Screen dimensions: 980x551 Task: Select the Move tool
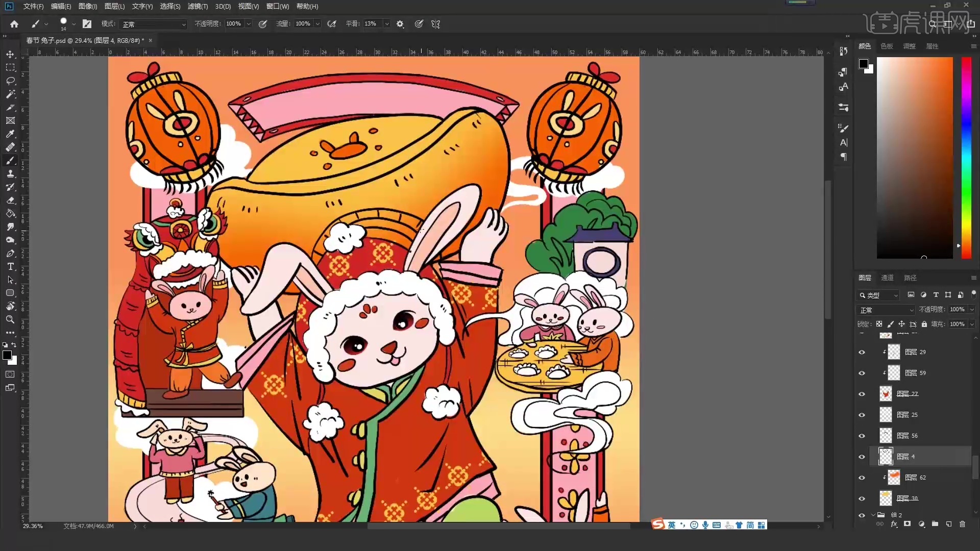pyautogui.click(x=10, y=54)
